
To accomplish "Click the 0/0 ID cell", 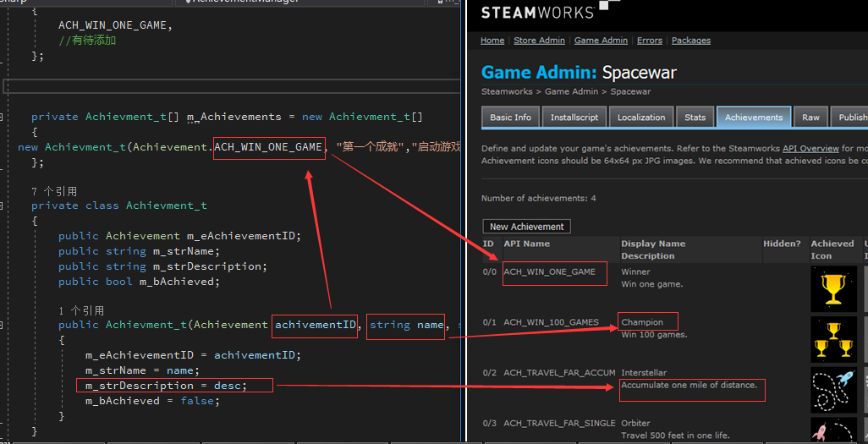I will tap(490, 271).
